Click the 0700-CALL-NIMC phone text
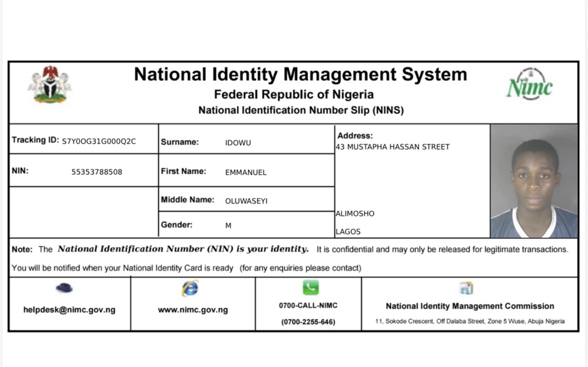588x367 pixels. pyautogui.click(x=308, y=305)
